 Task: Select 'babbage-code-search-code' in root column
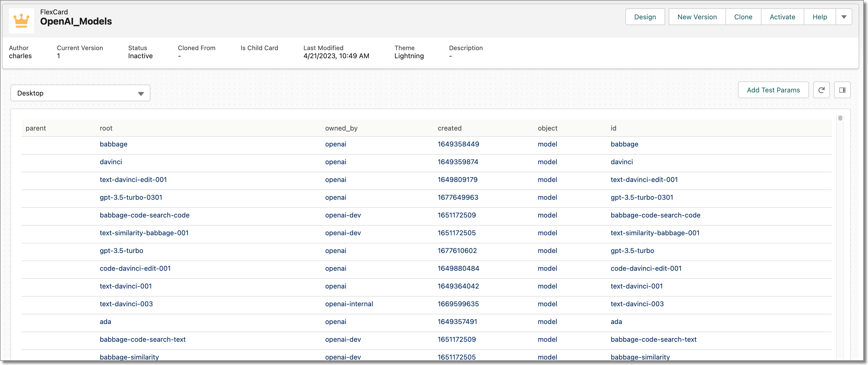tap(144, 215)
